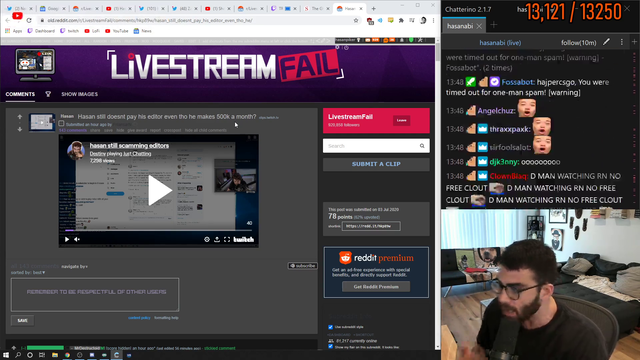Open the Twitch logo link in player
640x360 pixels.
[x=244, y=240]
